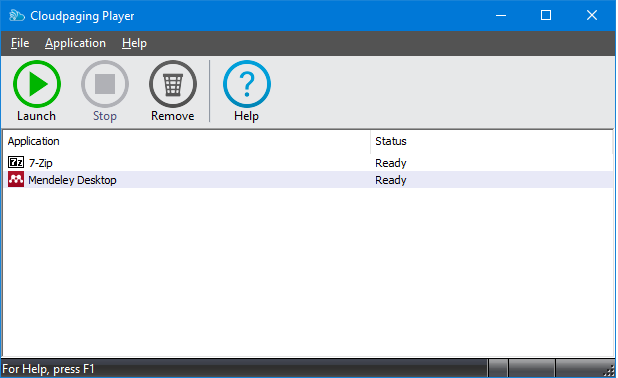
Task: Click the Ready status of Mendeley Desktop
Action: (x=391, y=180)
